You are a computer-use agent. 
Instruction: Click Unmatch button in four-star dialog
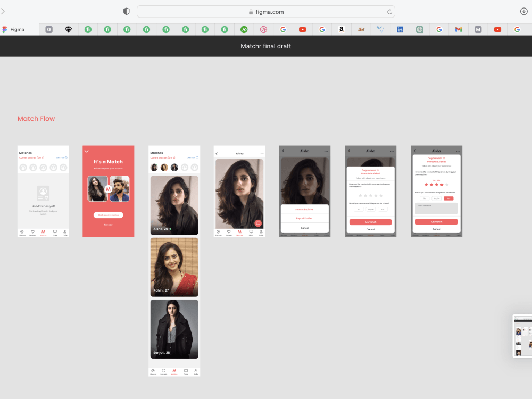pyautogui.click(x=436, y=221)
